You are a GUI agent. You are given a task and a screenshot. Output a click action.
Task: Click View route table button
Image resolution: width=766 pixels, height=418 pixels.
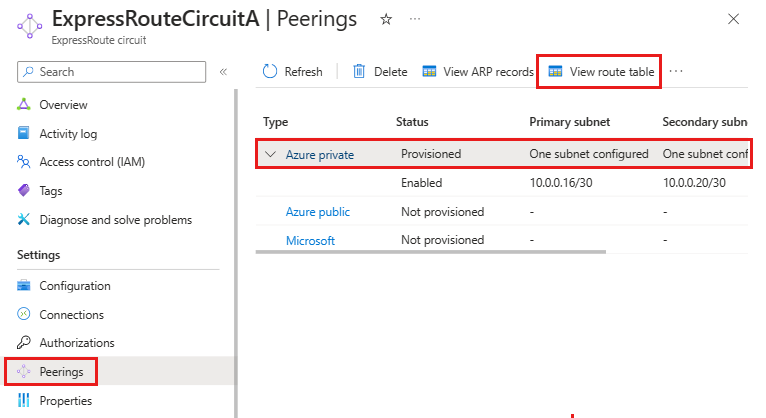point(601,72)
